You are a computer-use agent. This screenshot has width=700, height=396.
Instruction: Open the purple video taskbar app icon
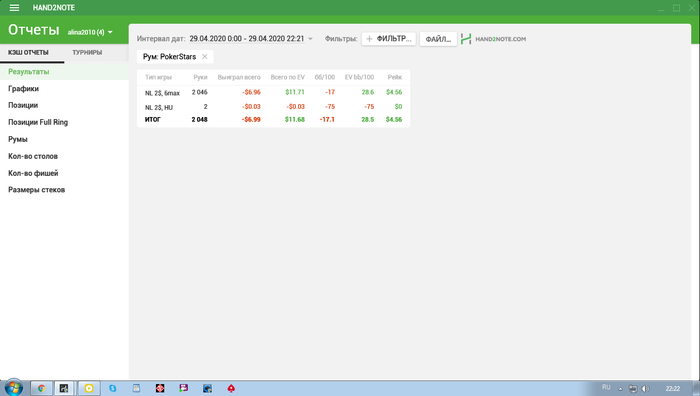point(183,388)
